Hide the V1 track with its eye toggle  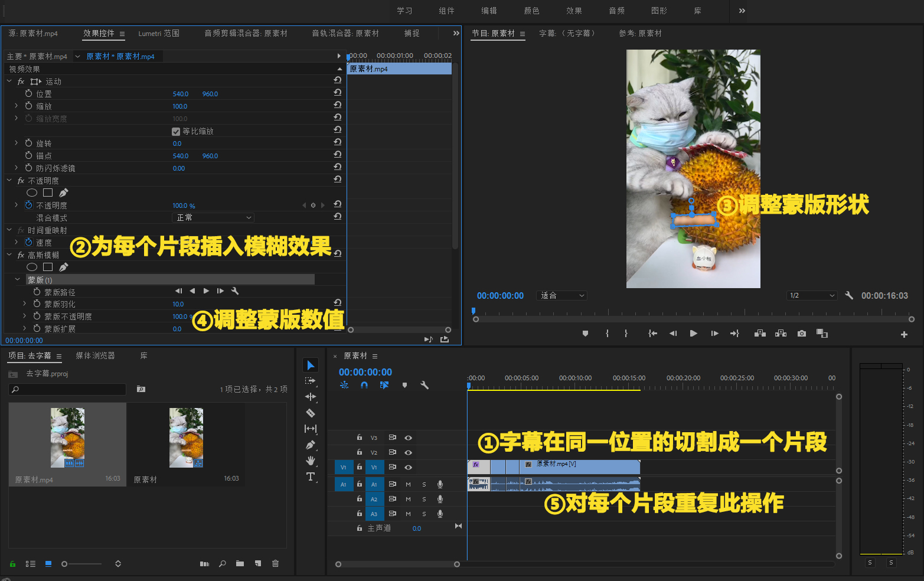(408, 467)
